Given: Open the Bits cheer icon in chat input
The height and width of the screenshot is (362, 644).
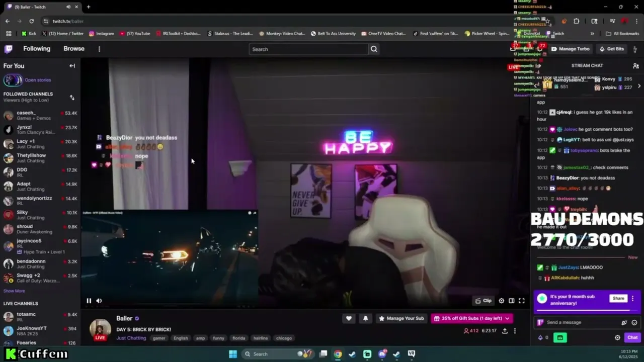Looking at the screenshot, I should coord(624,322).
